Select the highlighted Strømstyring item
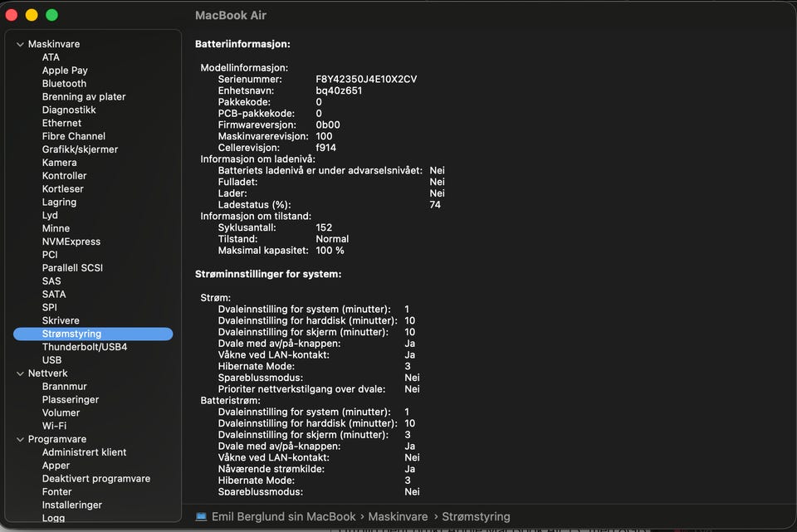This screenshot has height=532, width=797. (x=93, y=334)
